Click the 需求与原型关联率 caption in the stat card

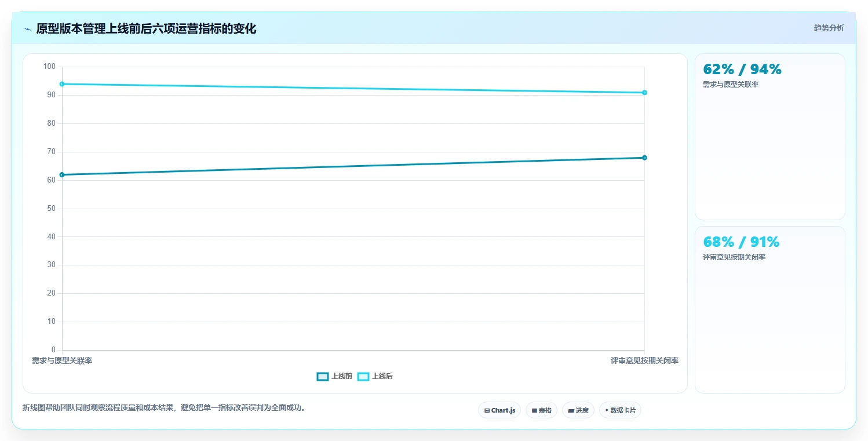point(731,85)
